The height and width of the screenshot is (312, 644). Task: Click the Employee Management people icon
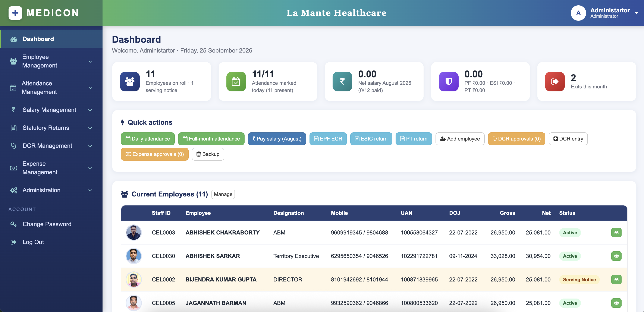(x=13, y=61)
